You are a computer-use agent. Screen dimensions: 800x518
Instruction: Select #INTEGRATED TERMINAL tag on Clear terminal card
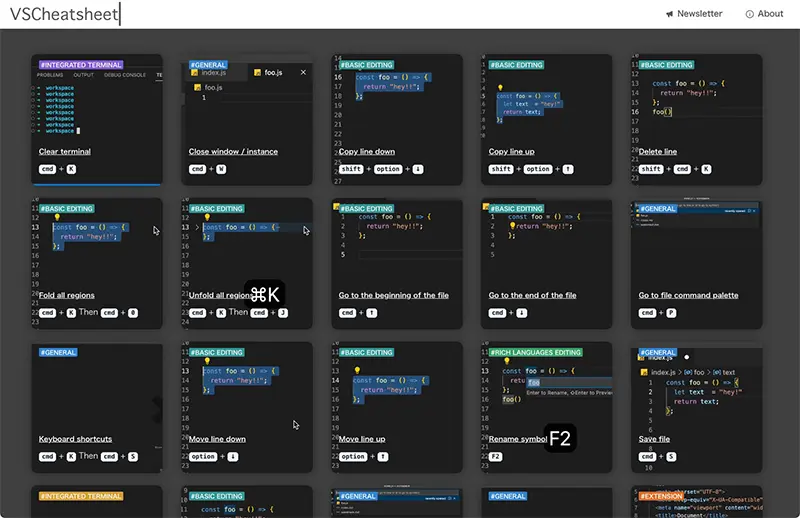click(x=81, y=65)
